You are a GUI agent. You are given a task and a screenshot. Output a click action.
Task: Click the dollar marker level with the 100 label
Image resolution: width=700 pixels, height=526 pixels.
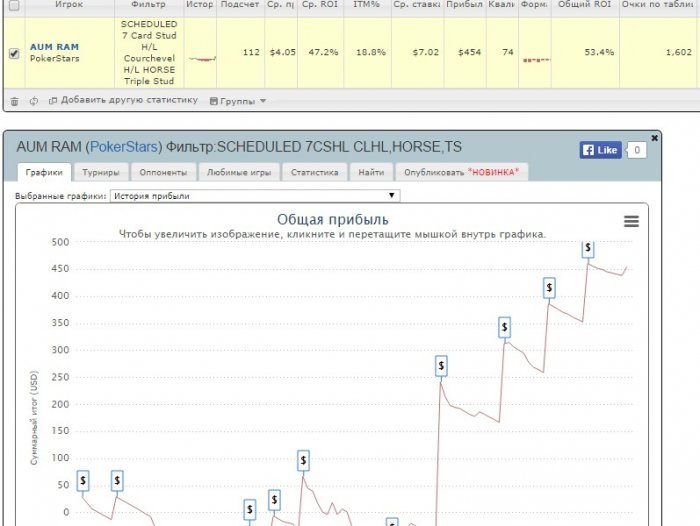pyautogui.click(x=303, y=460)
